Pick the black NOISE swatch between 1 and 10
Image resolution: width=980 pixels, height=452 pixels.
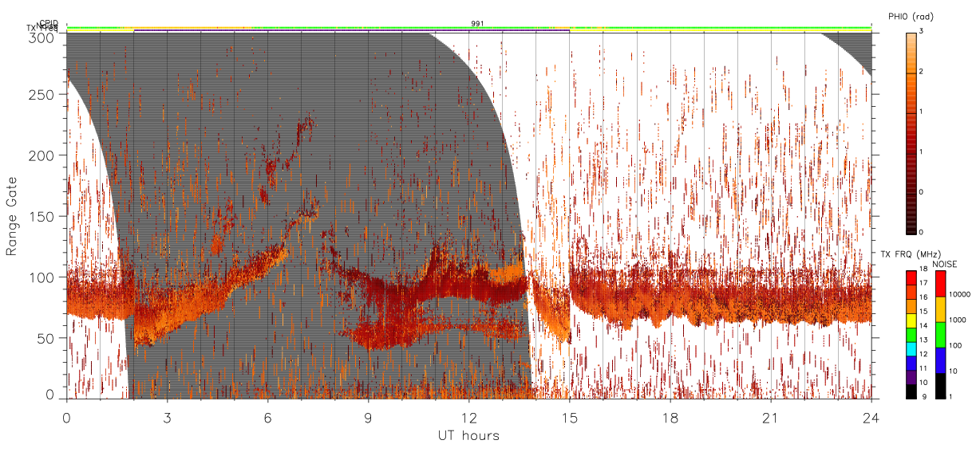tap(940, 386)
